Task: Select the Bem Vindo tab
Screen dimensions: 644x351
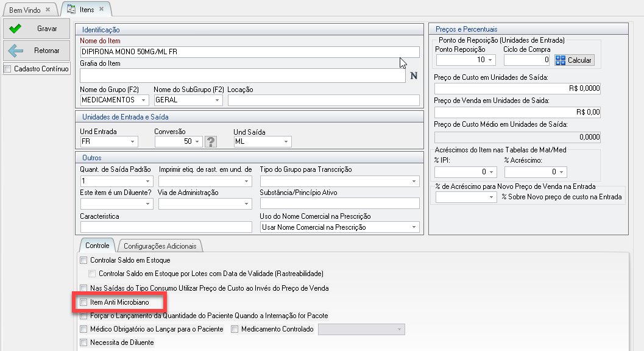Action: click(x=24, y=10)
